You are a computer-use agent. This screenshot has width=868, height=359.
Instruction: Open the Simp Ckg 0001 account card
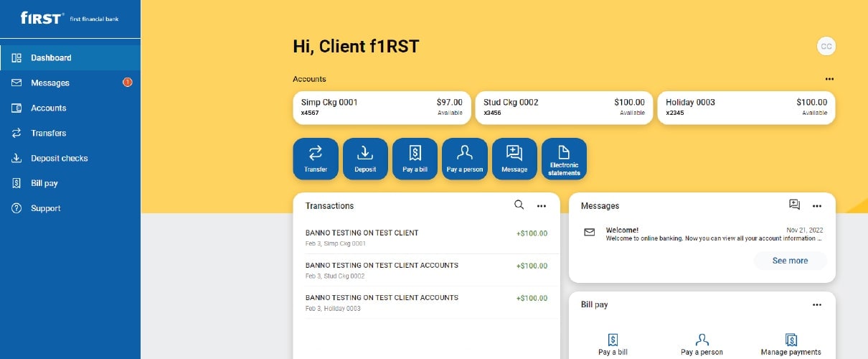382,107
